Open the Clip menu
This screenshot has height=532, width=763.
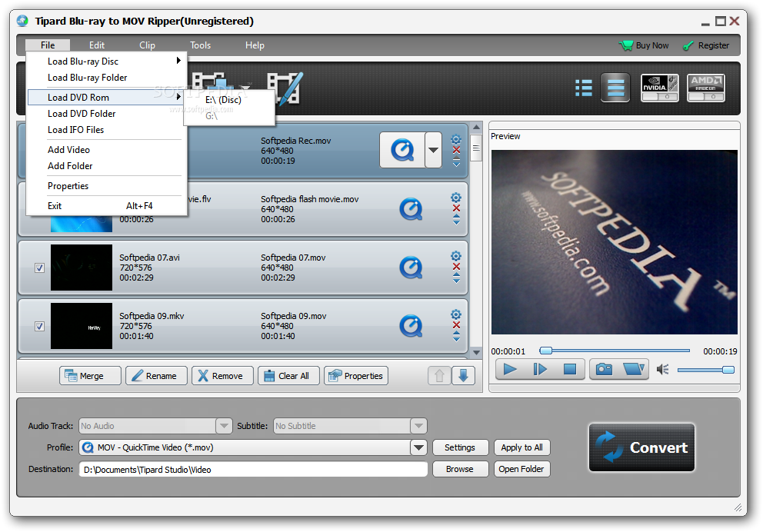pos(147,45)
